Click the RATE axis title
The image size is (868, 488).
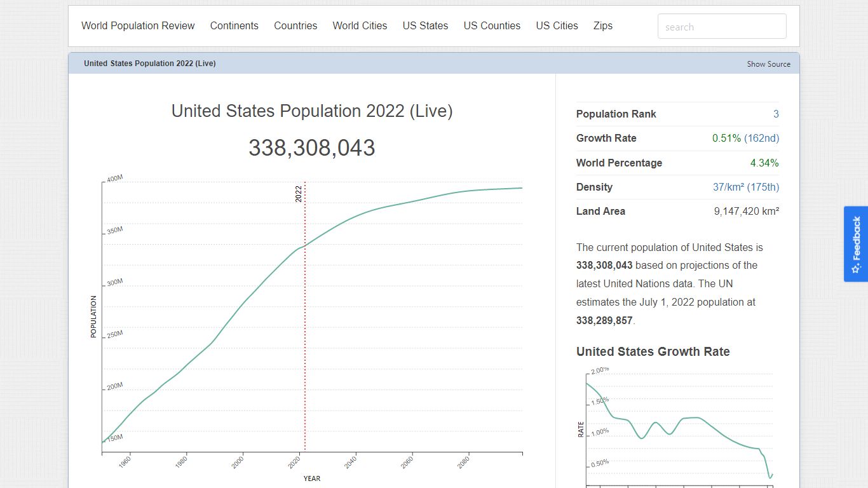coord(581,430)
